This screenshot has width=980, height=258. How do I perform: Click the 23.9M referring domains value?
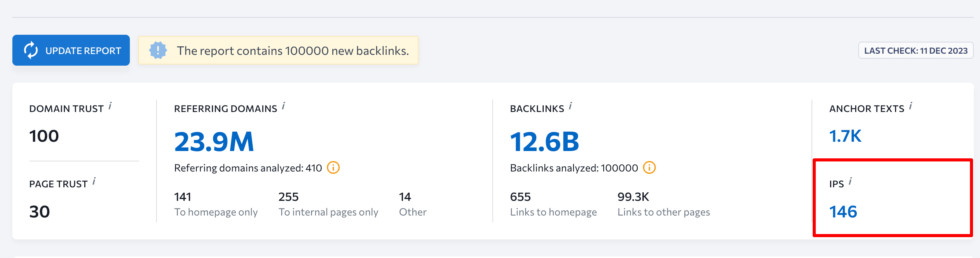[x=214, y=141]
